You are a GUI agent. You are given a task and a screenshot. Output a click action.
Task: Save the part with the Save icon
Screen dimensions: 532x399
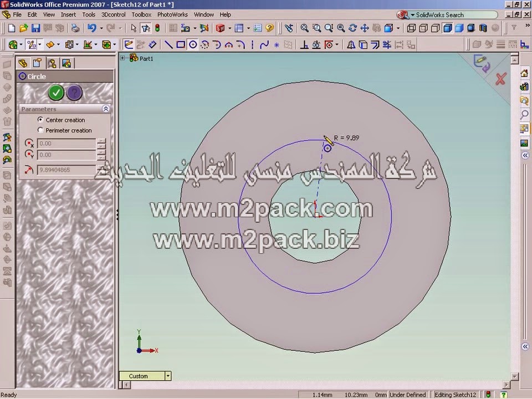35,28
